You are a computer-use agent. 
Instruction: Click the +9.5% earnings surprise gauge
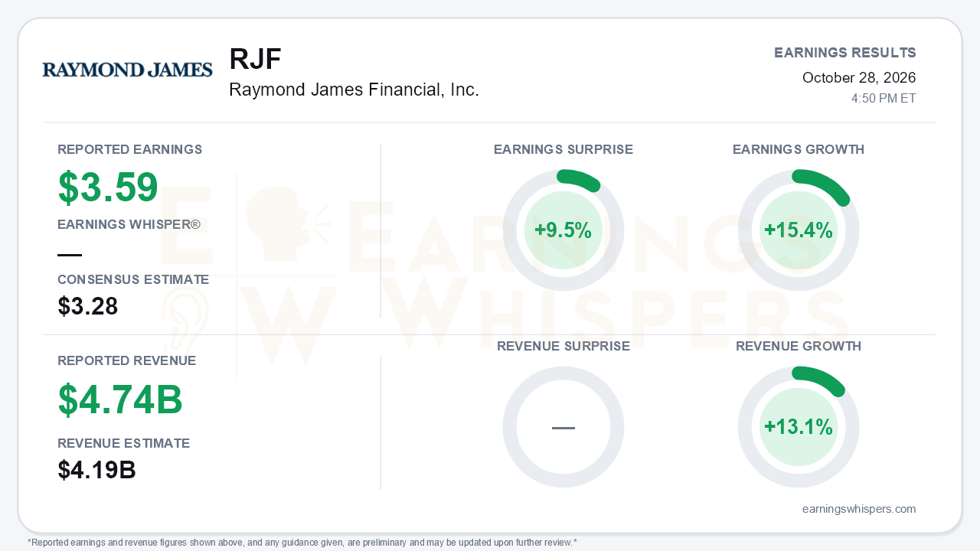[563, 230]
